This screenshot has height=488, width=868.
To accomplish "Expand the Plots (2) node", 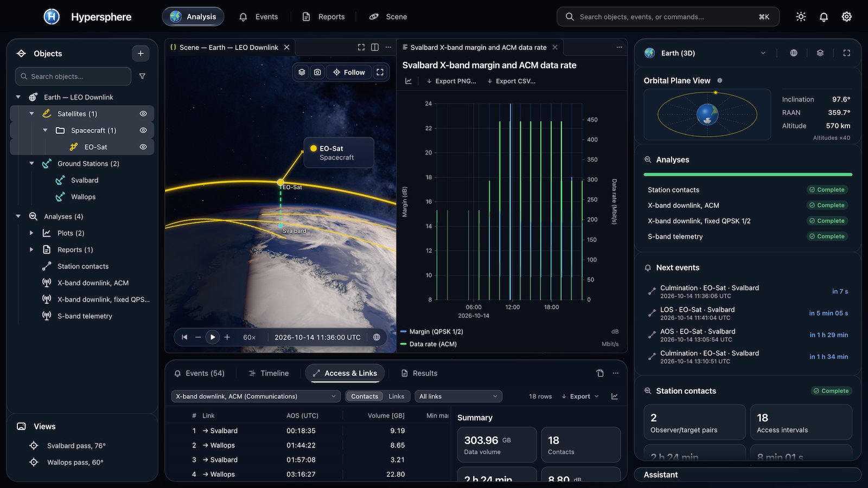I will pyautogui.click(x=31, y=233).
